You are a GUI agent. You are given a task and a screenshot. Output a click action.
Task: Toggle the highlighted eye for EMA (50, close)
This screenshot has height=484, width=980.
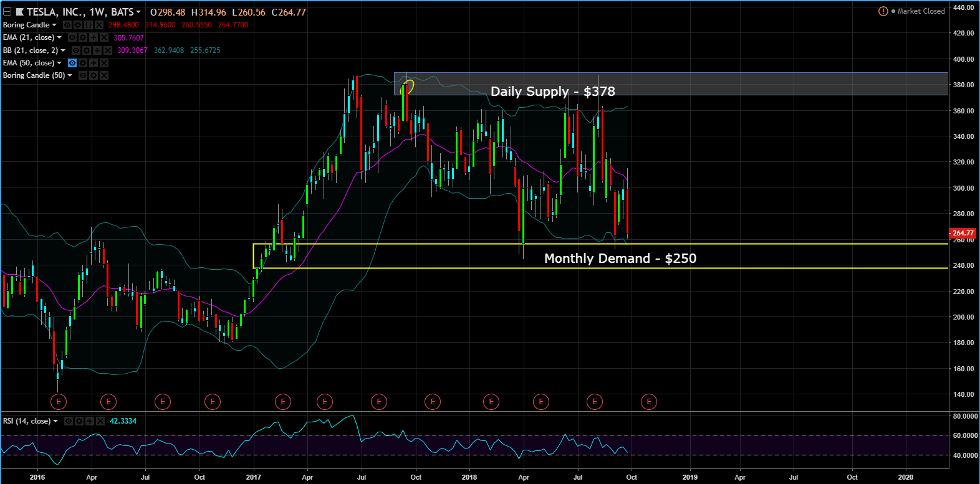(x=72, y=63)
